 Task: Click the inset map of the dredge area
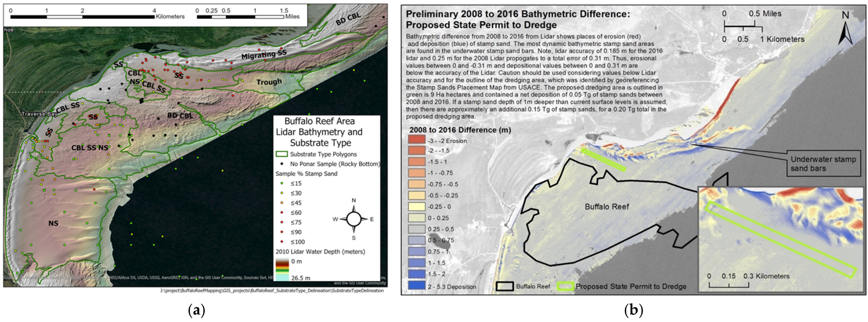[782, 239]
